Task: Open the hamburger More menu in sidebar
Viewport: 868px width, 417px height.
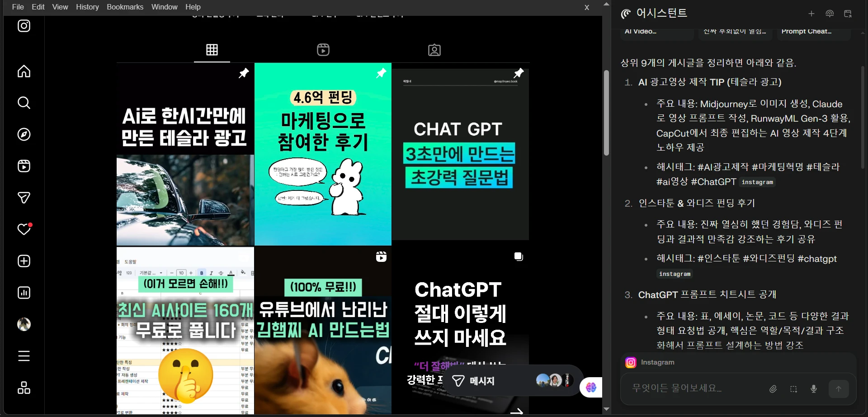Action: tap(24, 356)
